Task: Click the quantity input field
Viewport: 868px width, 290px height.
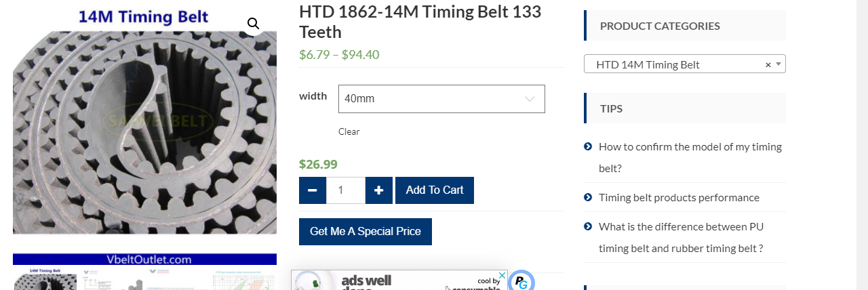Action: (x=346, y=190)
